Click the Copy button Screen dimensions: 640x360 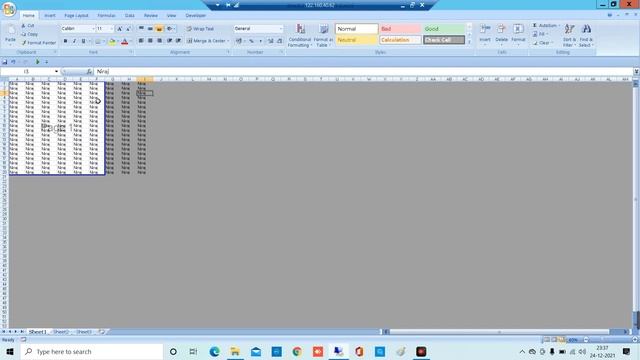point(29,34)
